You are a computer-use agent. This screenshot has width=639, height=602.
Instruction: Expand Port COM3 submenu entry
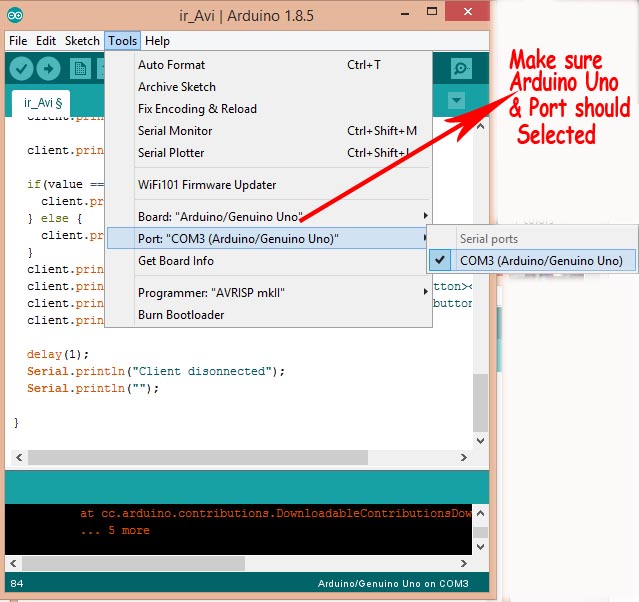(x=269, y=238)
